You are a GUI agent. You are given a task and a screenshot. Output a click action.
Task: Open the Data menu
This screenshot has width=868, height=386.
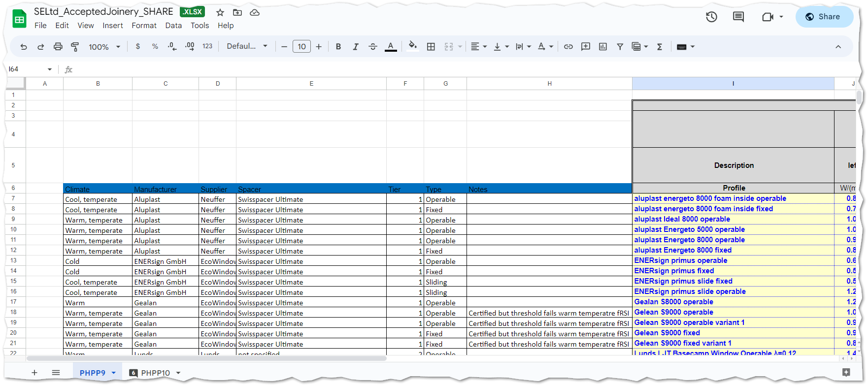[x=173, y=26]
